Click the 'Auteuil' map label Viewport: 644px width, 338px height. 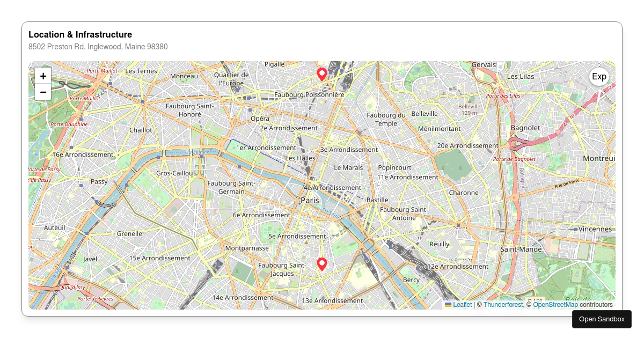(54, 227)
